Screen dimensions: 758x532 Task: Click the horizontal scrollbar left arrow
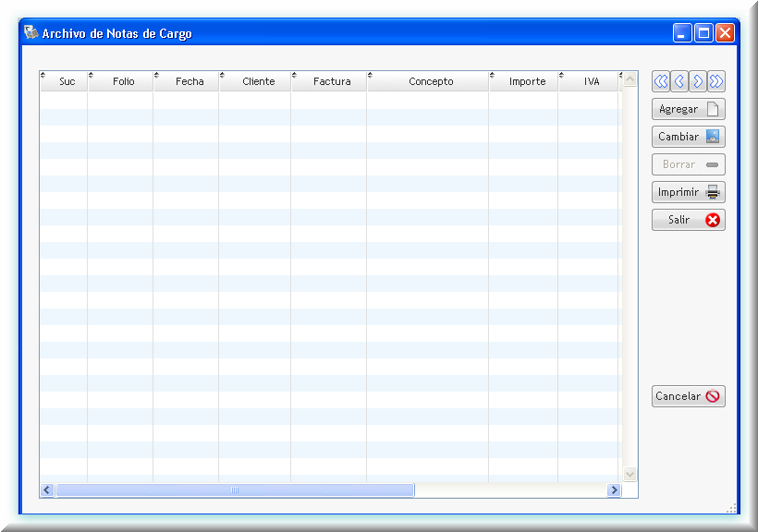[x=47, y=490]
